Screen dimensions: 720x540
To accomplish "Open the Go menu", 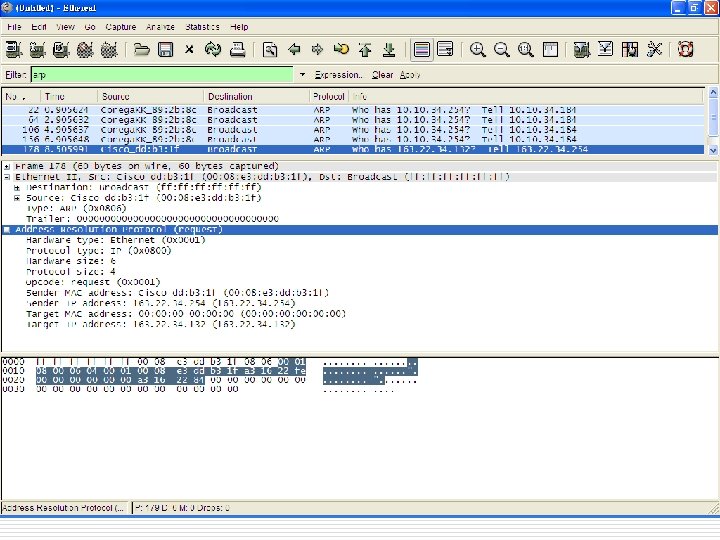I will pos(90,27).
